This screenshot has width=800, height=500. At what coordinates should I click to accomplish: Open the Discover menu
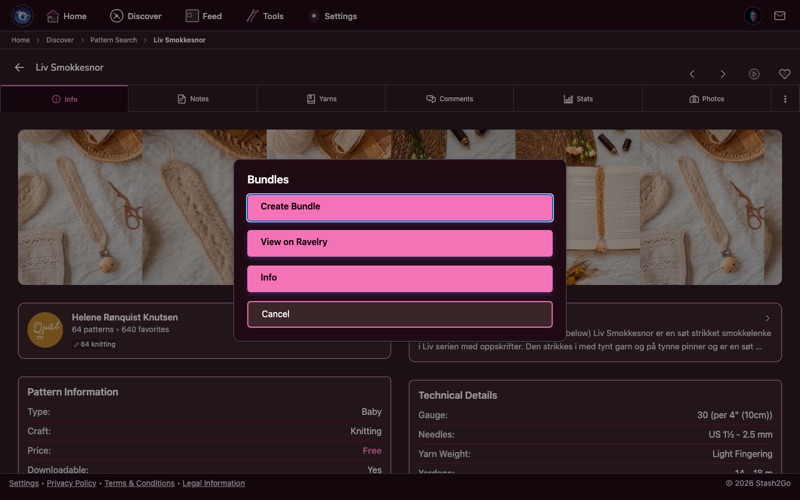[x=136, y=16]
